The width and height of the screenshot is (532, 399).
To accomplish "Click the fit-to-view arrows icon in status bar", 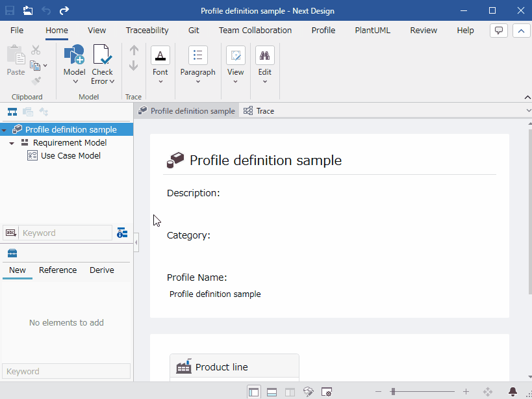I will [x=488, y=392].
